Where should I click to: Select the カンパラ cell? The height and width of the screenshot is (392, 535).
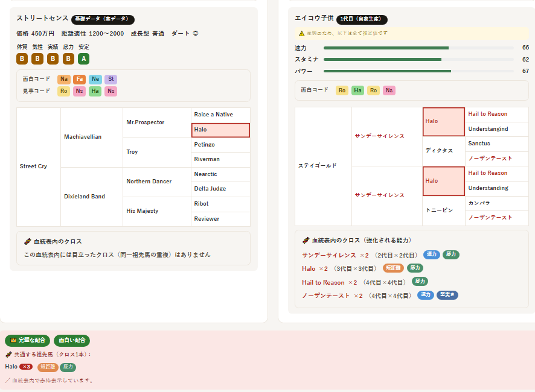[x=497, y=203]
